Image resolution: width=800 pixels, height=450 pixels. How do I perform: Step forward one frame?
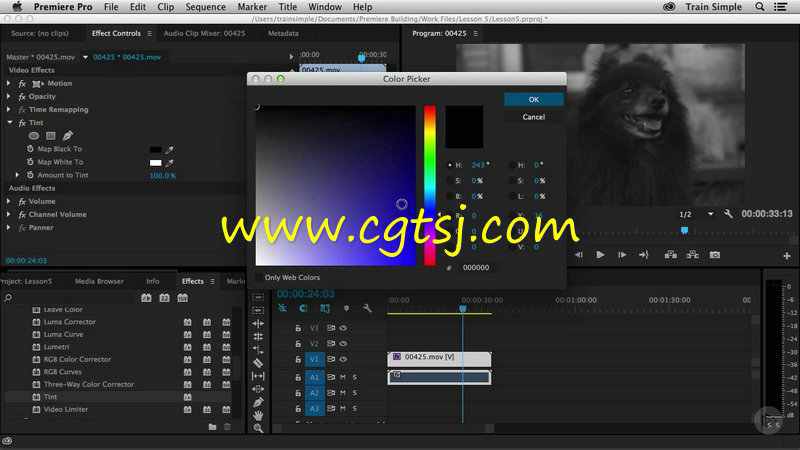click(x=622, y=255)
